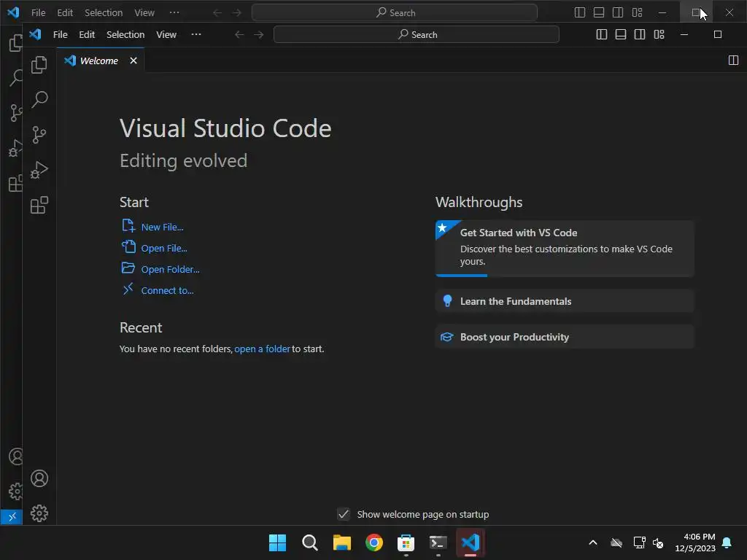Expand the more menus ellipsis in front window

coord(196,34)
